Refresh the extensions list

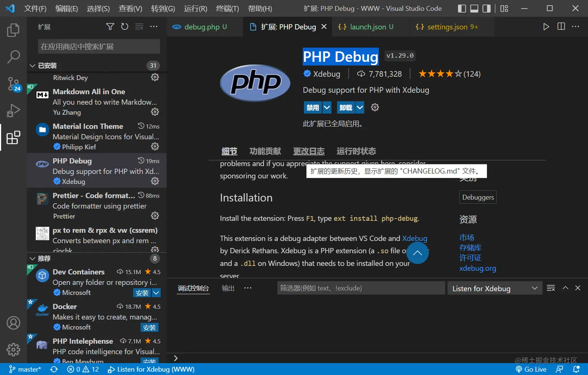[124, 26]
